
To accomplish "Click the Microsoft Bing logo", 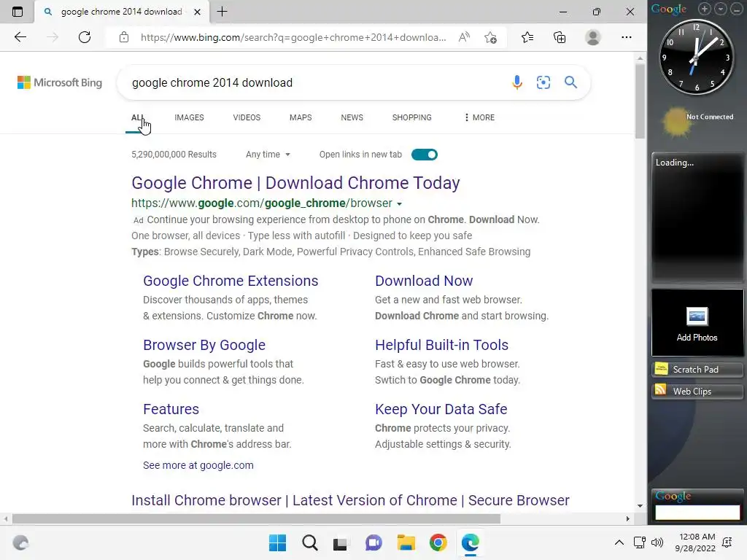I will tap(60, 82).
